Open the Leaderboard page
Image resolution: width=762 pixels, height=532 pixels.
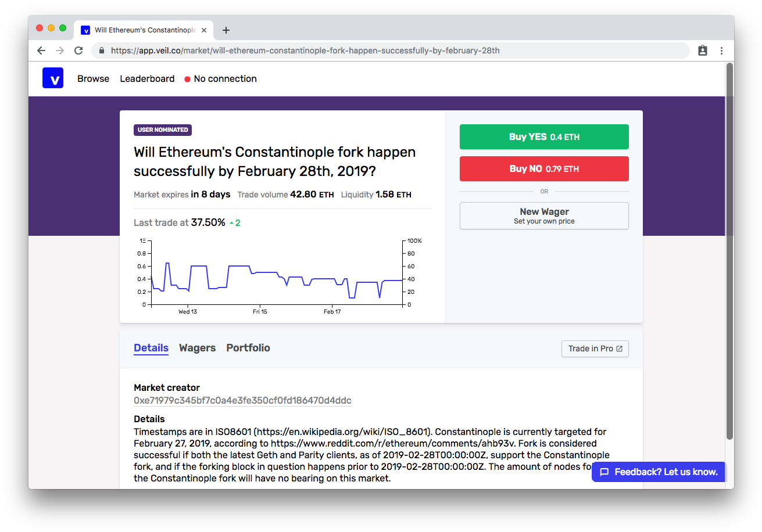(x=147, y=78)
